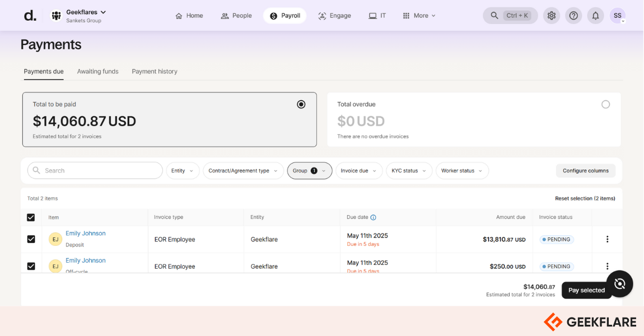
Task: Click Reset selection (2 items)
Action: (x=585, y=198)
